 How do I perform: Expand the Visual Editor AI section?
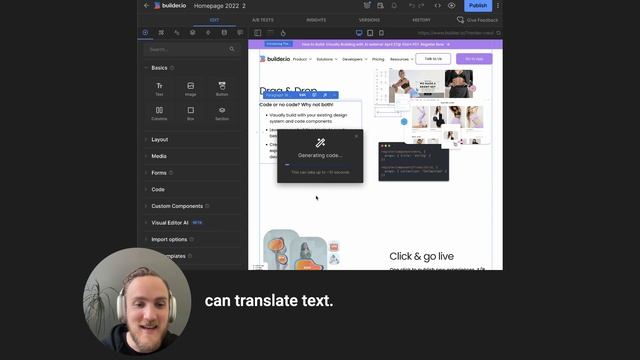click(x=170, y=223)
